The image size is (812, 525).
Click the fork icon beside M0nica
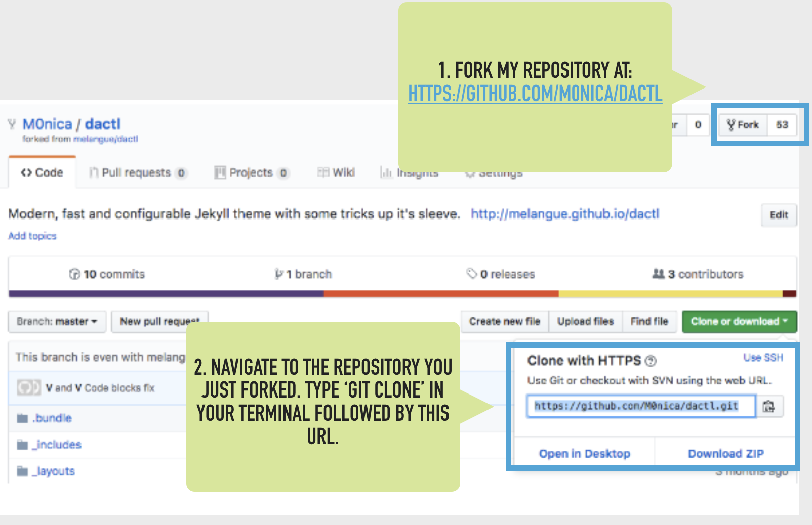click(12, 124)
